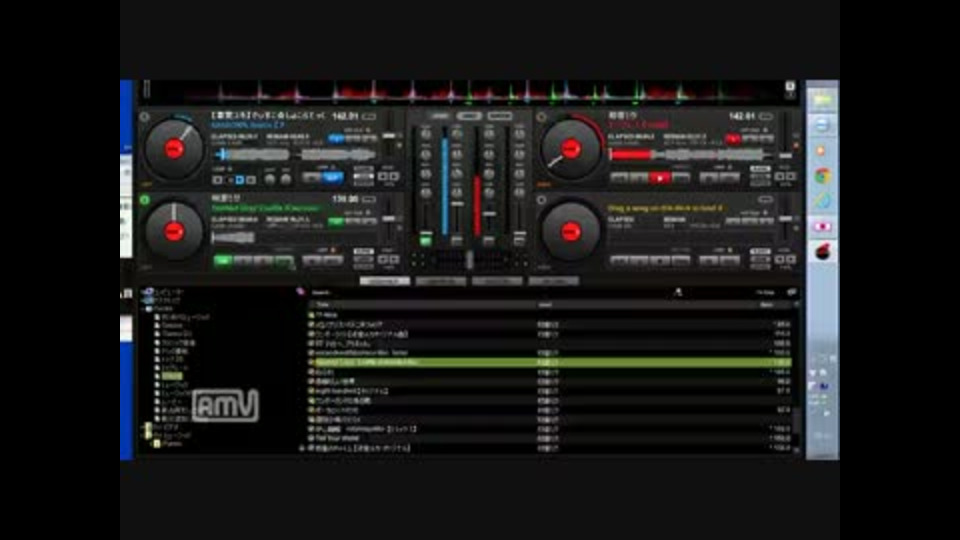Open the second tab below the decks
Image resolution: width=960 pixels, height=540 pixels.
click(441, 281)
